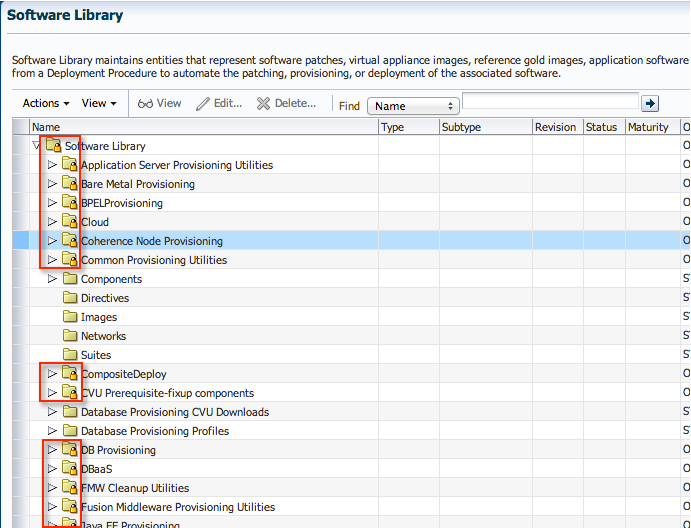This screenshot has height=528, width=691.
Task: Click the folder icon next to Directives
Action: pos(70,298)
